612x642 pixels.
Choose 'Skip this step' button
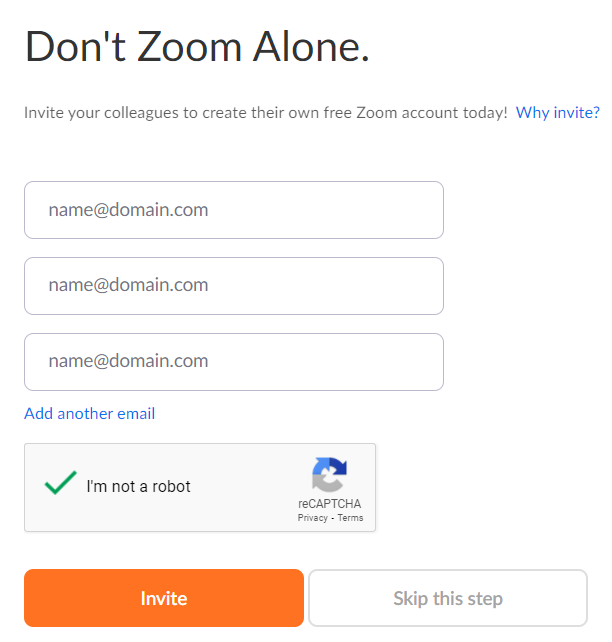click(x=448, y=598)
